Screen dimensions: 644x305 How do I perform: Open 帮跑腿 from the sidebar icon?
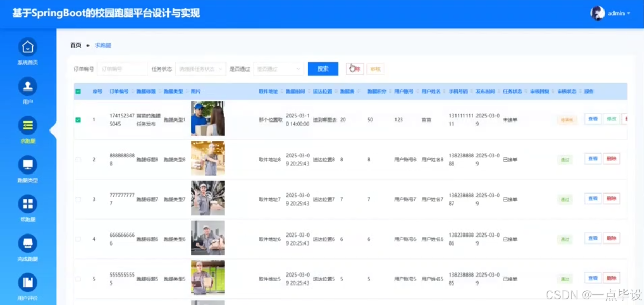tap(27, 205)
